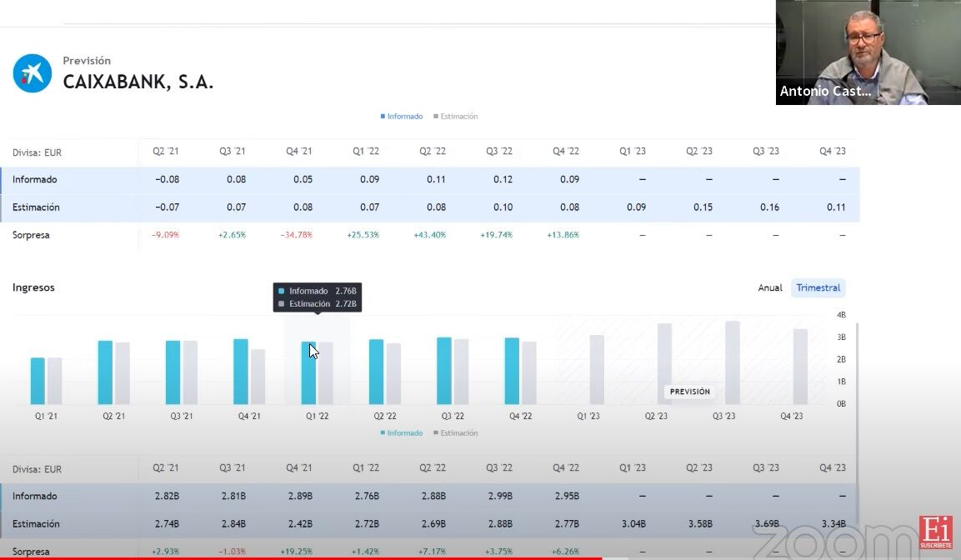The height and width of the screenshot is (560, 961).
Task: Click the revenue Sorpresa value -1.03%
Action: 232,552
